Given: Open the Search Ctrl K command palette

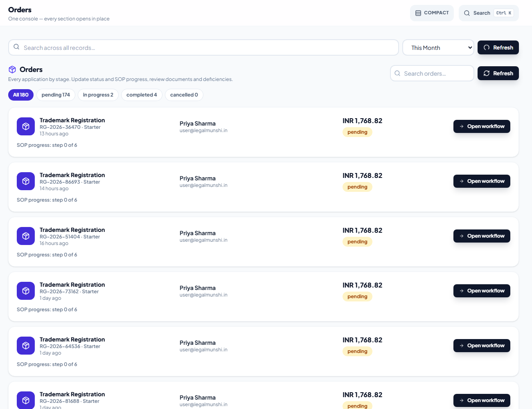Looking at the screenshot, I should pyautogui.click(x=489, y=13).
